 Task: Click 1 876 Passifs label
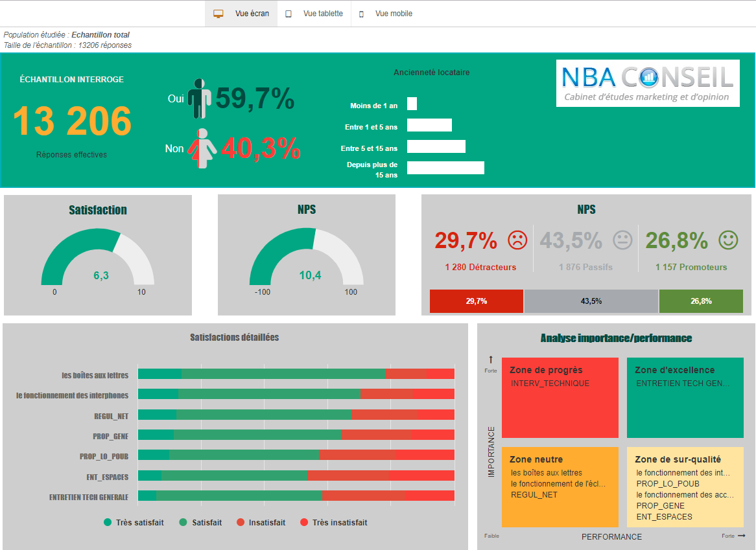pos(585,268)
